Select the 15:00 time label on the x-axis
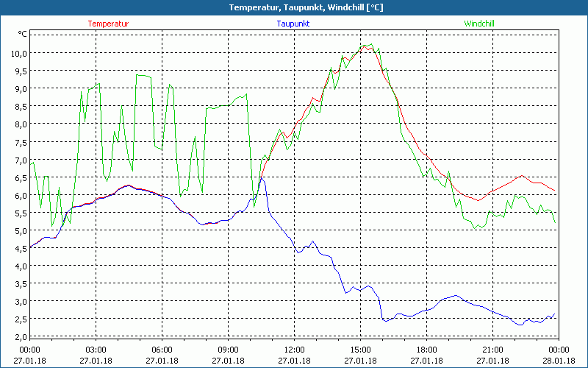This screenshot has width=588, height=368. [x=360, y=350]
